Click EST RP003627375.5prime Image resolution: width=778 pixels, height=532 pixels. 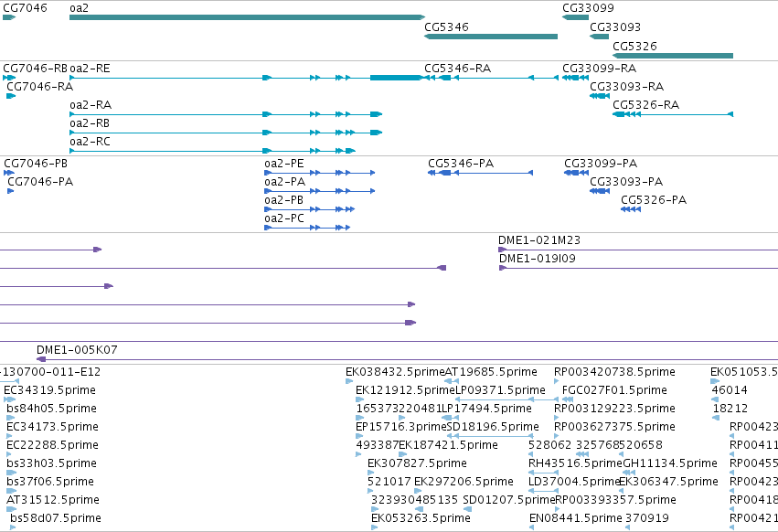pyautogui.click(x=614, y=427)
